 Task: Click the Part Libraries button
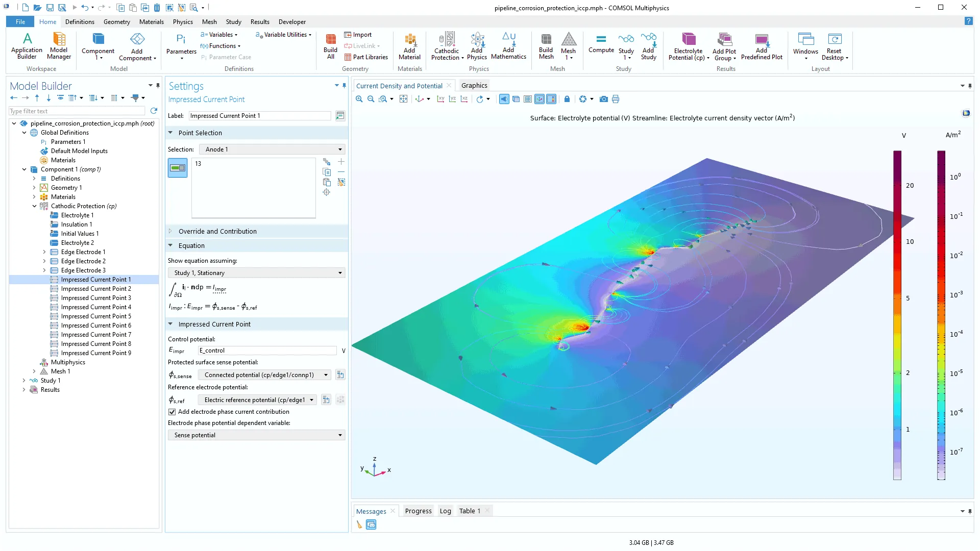366,57
